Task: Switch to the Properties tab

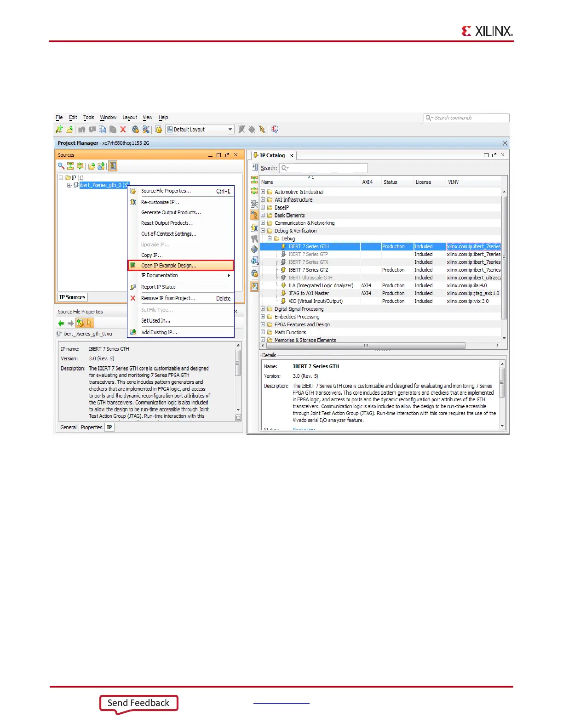Action: [92, 427]
